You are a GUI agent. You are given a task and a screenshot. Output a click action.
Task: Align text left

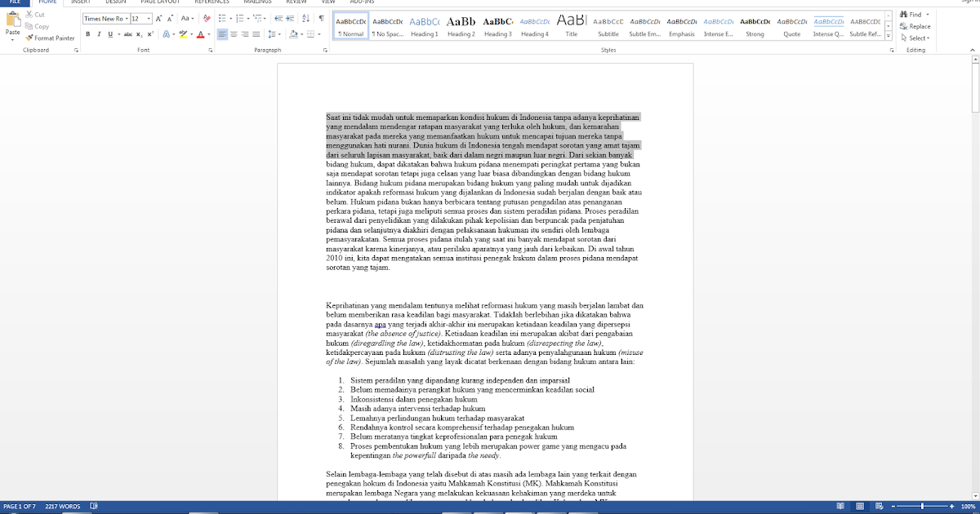(223, 34)
